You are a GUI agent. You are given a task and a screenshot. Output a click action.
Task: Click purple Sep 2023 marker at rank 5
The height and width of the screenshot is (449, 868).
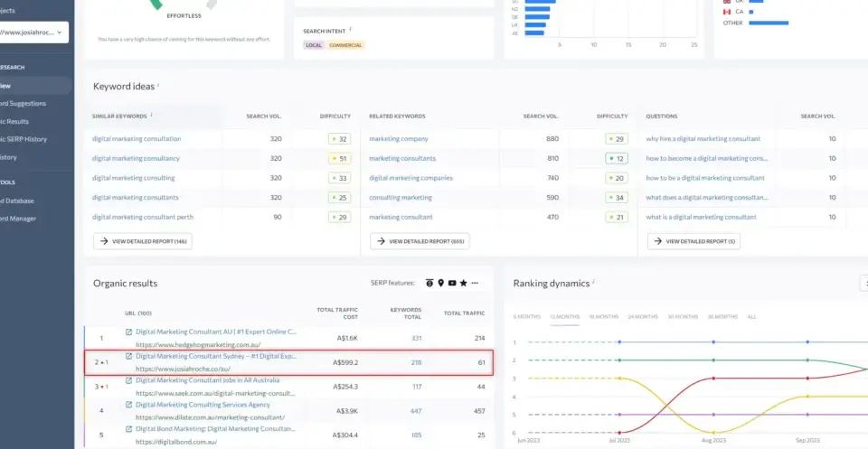(807, 414)
